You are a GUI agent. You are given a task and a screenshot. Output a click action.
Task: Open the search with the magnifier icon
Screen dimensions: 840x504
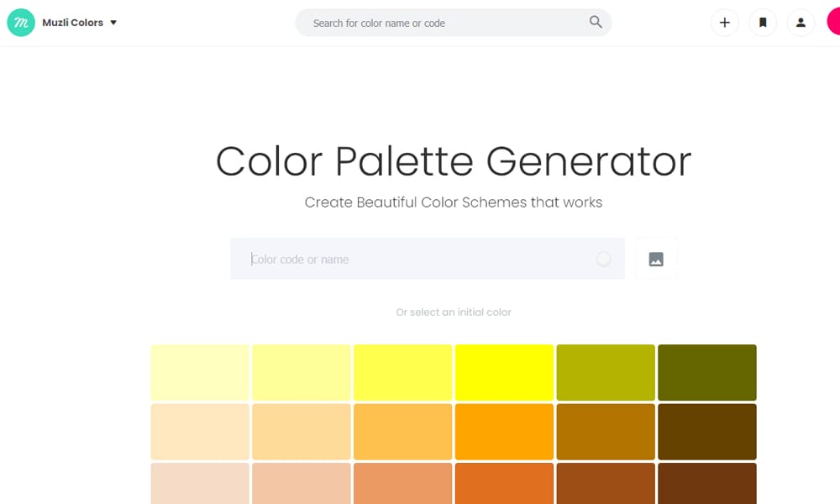[x=596, y=23]
